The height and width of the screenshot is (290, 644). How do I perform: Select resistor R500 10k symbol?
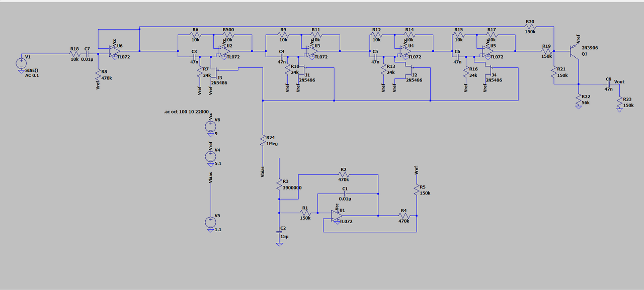[x=228, y=35]
